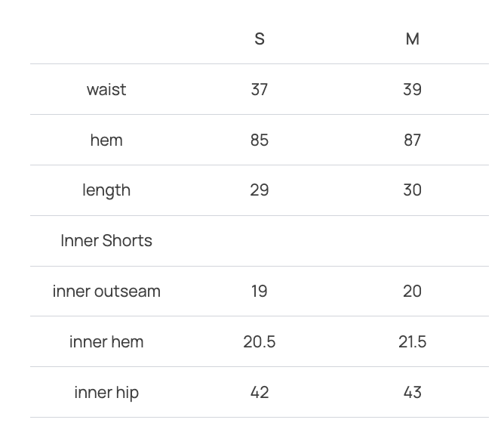Click the waist value 39 for size M
This screenshot has height=432, width=504.
(412, 89)
